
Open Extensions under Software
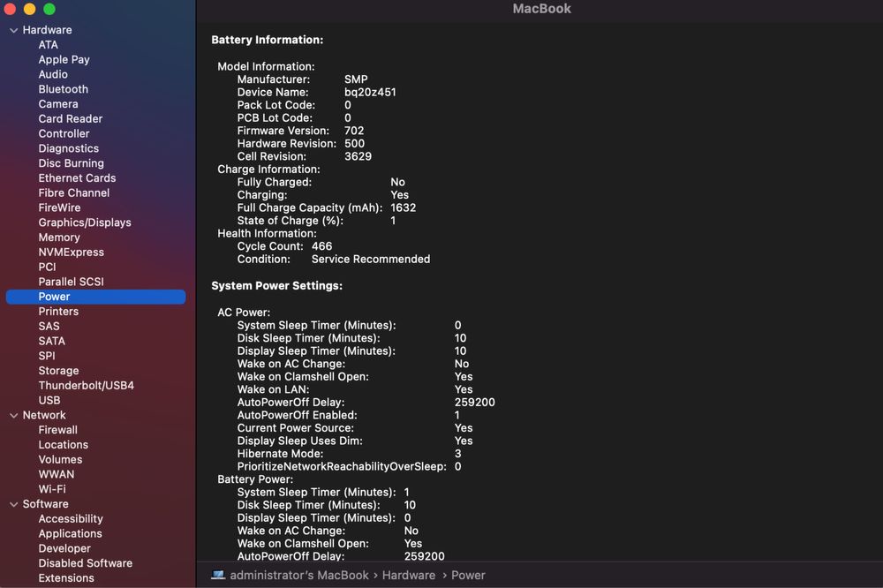tap(66, 578)
